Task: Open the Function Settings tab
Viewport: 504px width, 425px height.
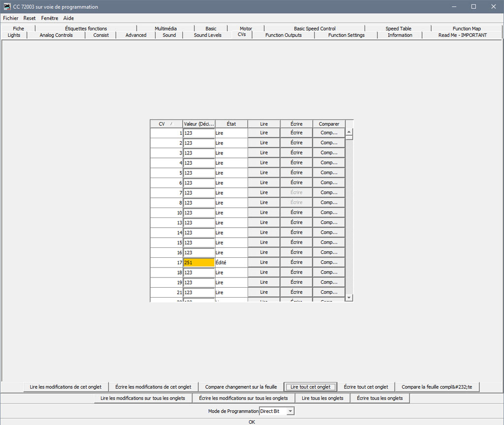Action: 346,35
